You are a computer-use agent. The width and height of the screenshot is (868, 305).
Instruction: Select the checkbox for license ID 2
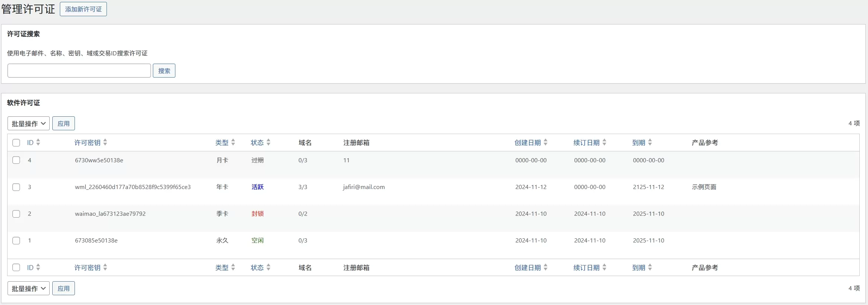pos(16,214)
